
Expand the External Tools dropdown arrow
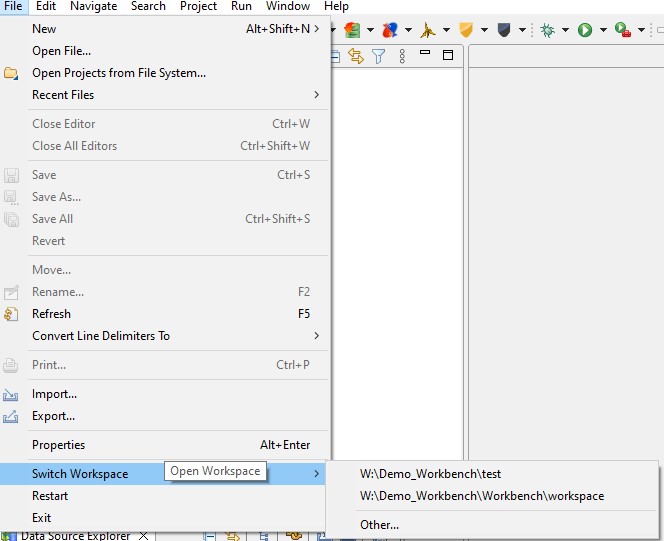(642, 30)
